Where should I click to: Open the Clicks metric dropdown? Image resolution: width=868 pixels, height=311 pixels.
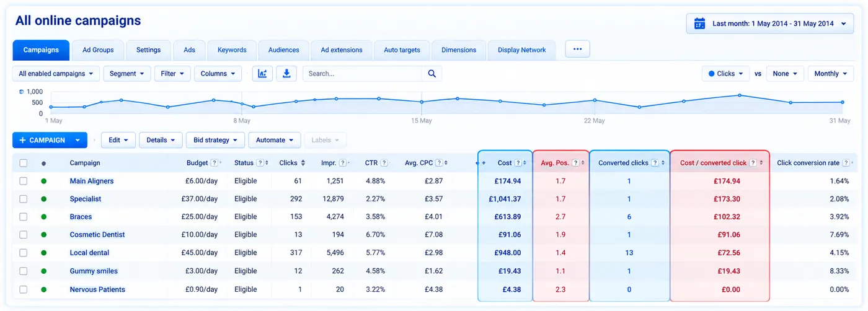click(726, 74)
